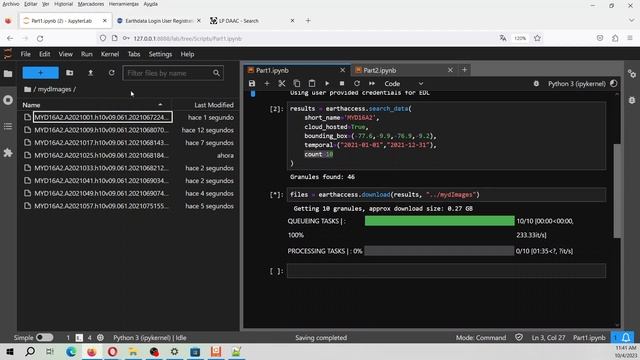Select file MYD16A2.A2021001.h10v09
The image size is (640, 360).
coord(129,117)
